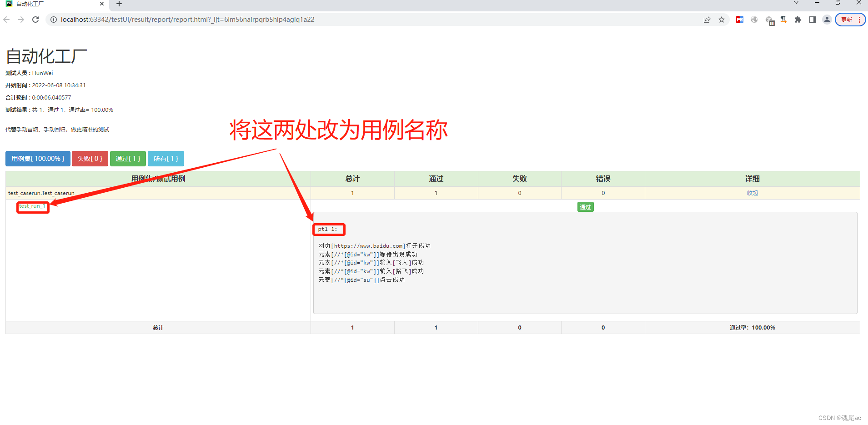Bookmark this tab with the star
Image resolution: width=868 pixels, height=425 pixels.
point(722,20)
